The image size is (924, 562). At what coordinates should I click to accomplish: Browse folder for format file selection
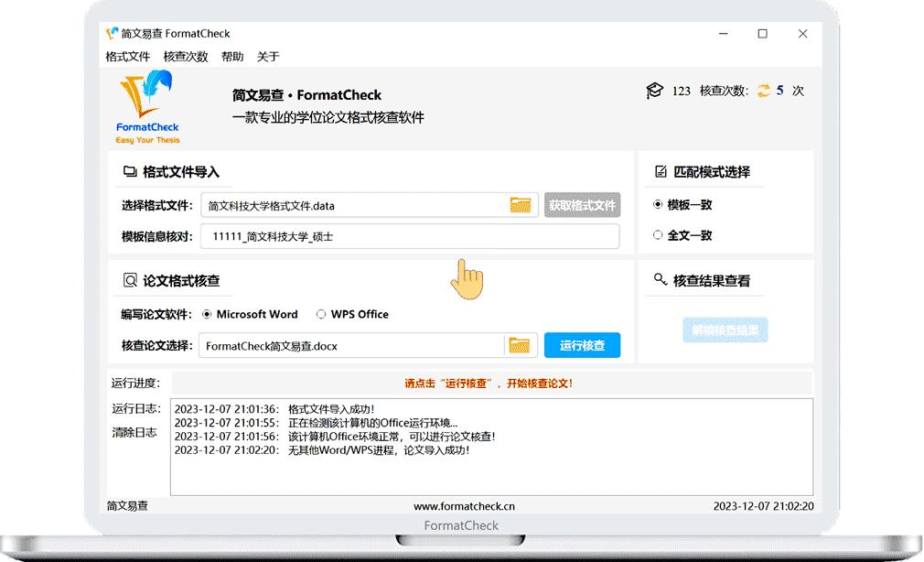[520, 205]
